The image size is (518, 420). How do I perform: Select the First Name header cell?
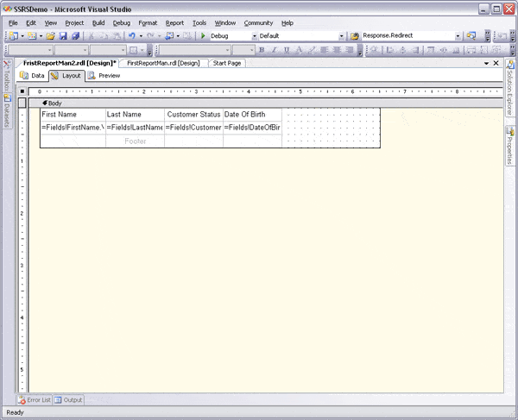tap(73, 115)
